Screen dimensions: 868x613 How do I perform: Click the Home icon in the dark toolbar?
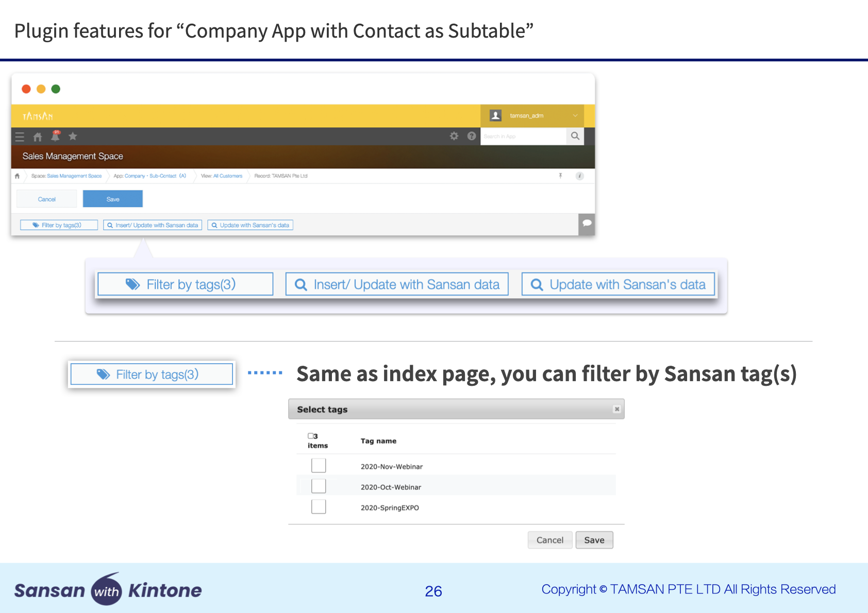click(38, 137)
